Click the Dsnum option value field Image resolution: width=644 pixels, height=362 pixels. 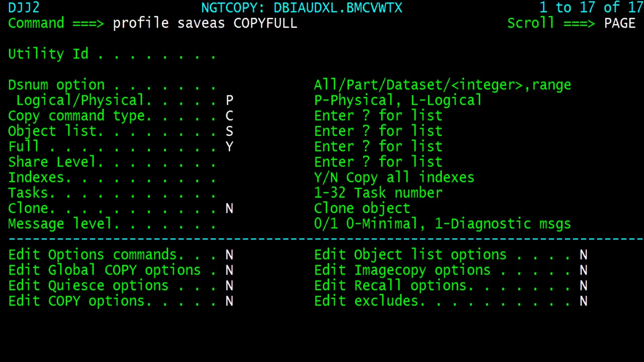click(262, 85)
